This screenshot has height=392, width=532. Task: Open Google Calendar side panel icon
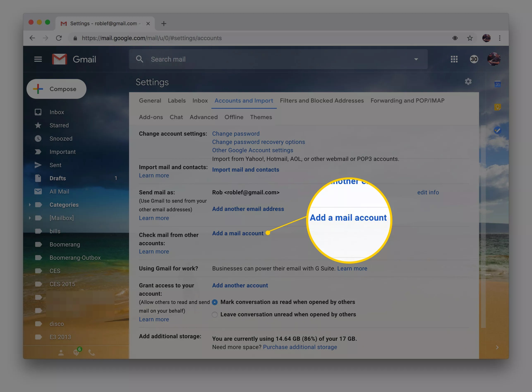[498, 84]
